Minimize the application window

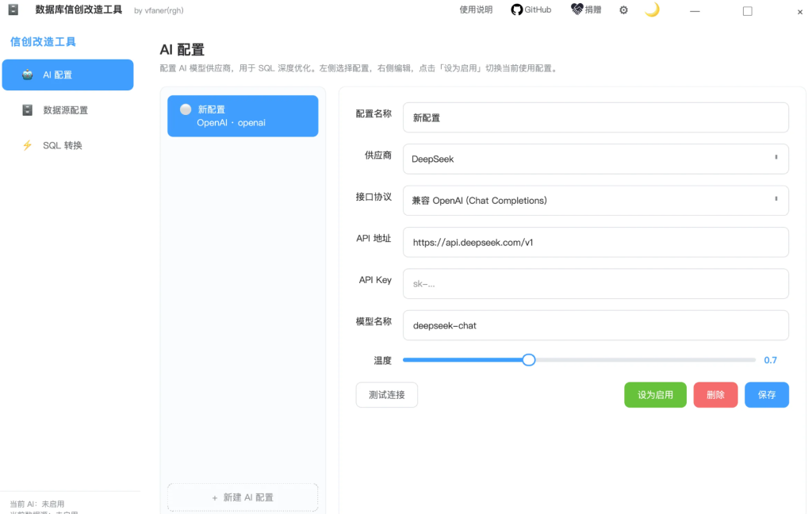tap(695, 11)
